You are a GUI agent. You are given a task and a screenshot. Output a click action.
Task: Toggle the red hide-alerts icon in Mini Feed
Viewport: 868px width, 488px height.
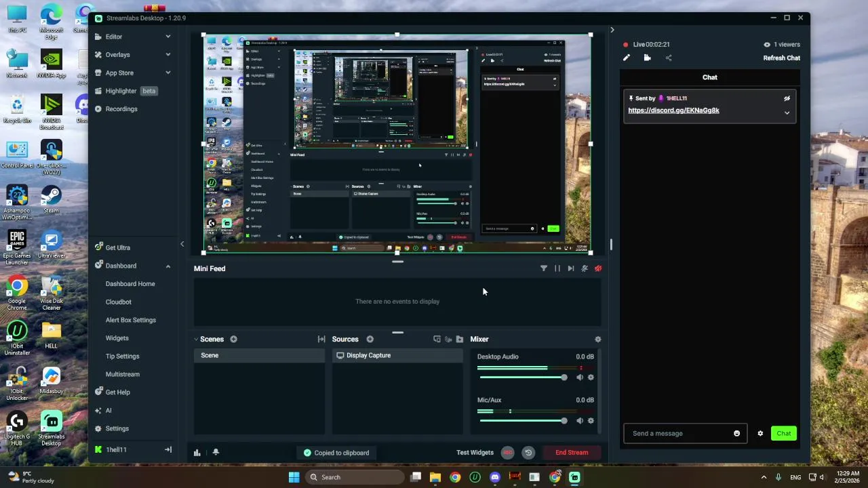point(598,268)
